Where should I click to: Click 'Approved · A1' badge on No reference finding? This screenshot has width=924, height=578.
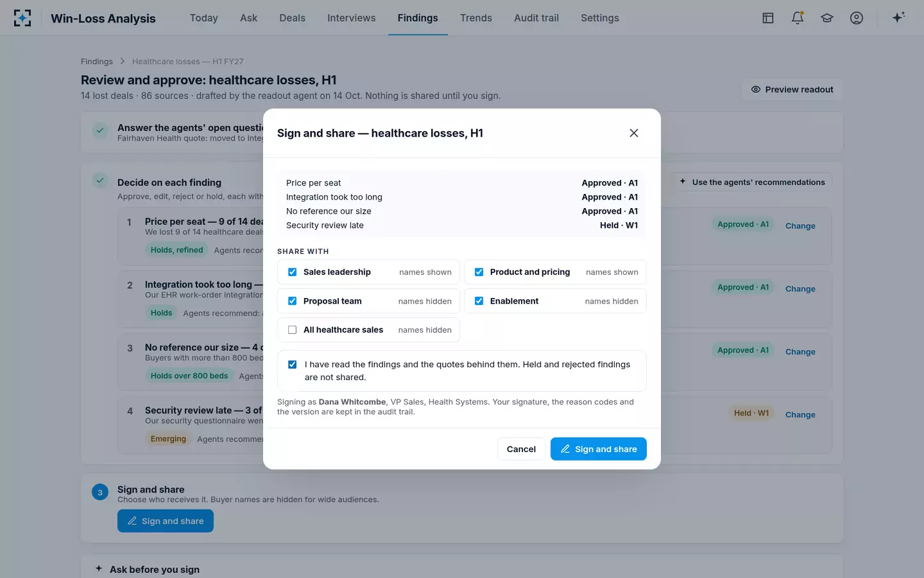tap(743, 350)
